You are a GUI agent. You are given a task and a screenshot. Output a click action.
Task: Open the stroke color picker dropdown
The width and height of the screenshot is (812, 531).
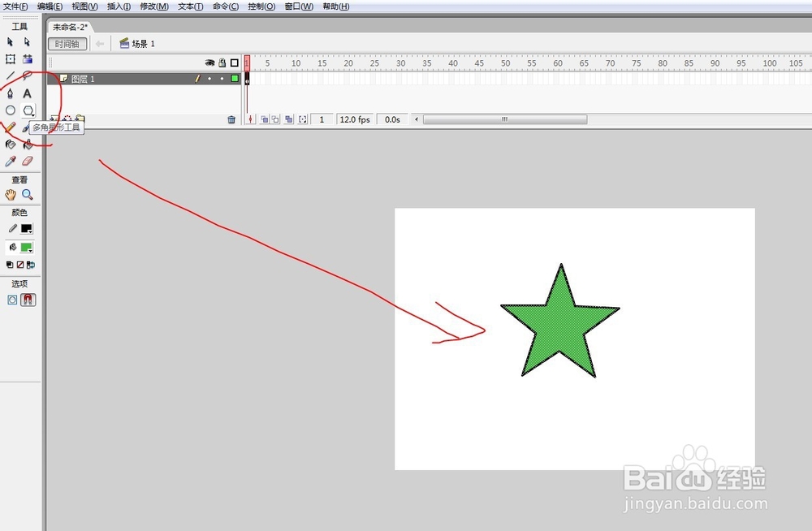[x=27, y=228]
